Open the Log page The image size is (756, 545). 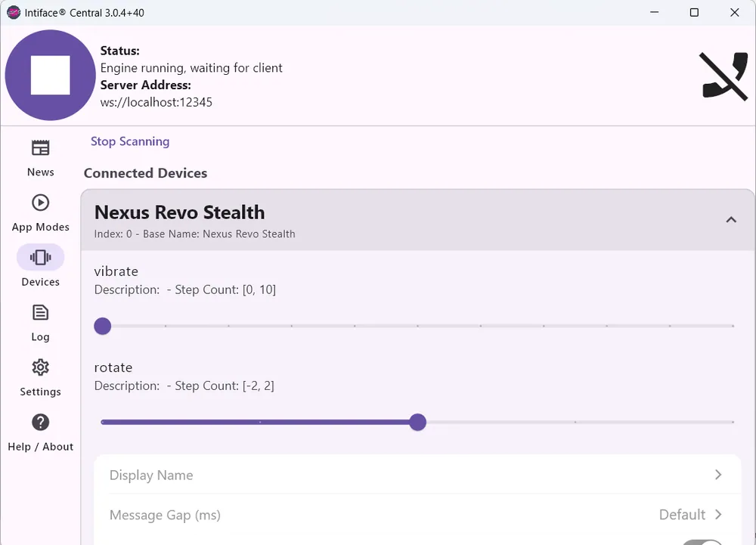coord(41,324)
